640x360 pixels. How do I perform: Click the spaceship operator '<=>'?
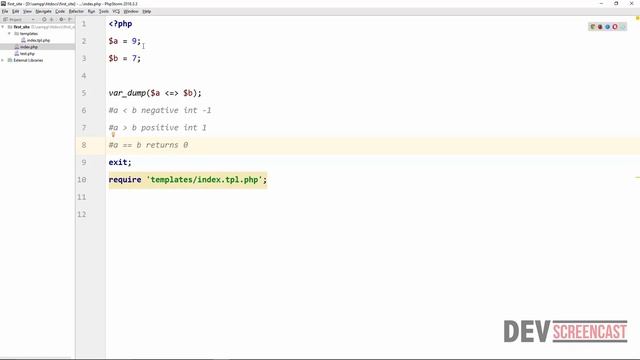click(x=171, y=93)
